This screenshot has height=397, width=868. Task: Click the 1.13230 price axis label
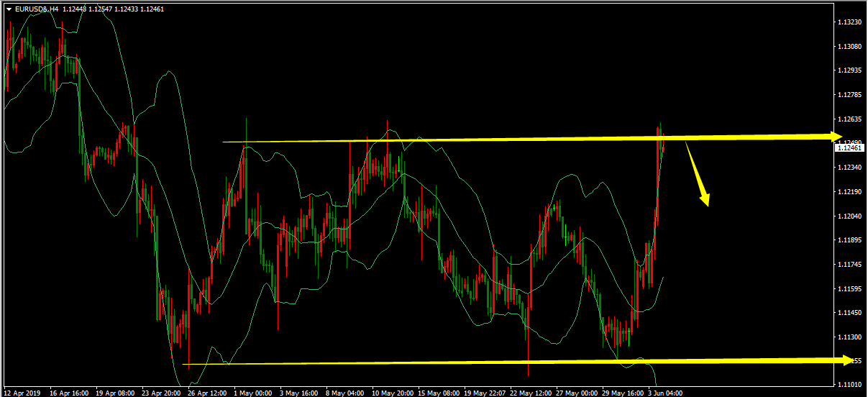coord(849,22)
